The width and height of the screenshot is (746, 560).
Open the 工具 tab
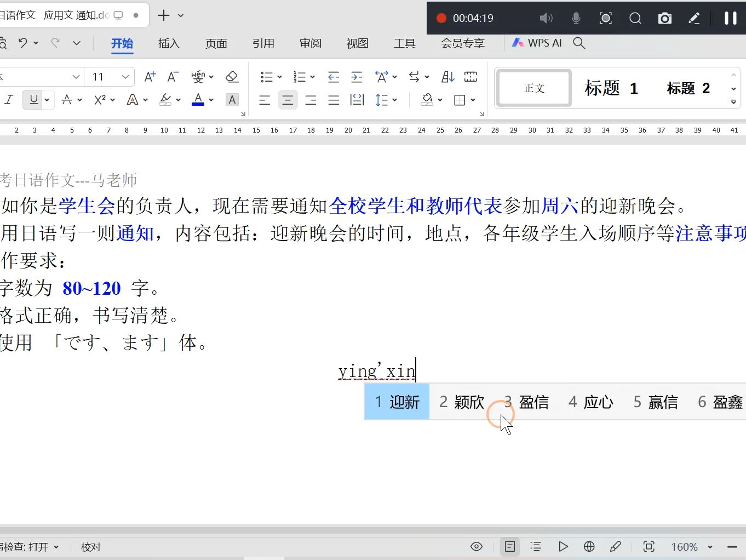point(405,43)
